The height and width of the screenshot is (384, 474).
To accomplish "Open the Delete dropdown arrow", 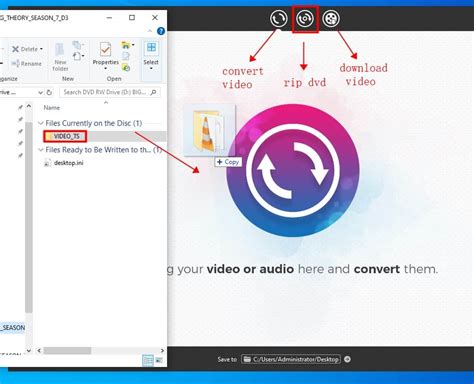I will (41, 49).
